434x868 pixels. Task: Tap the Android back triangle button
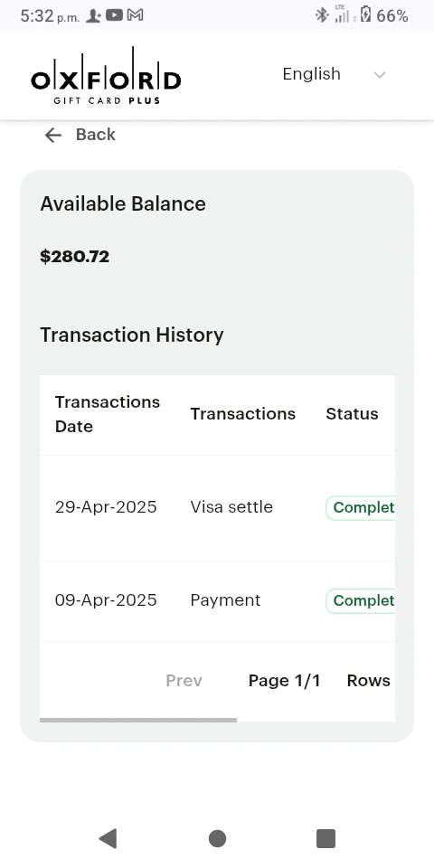pos(108,838)
